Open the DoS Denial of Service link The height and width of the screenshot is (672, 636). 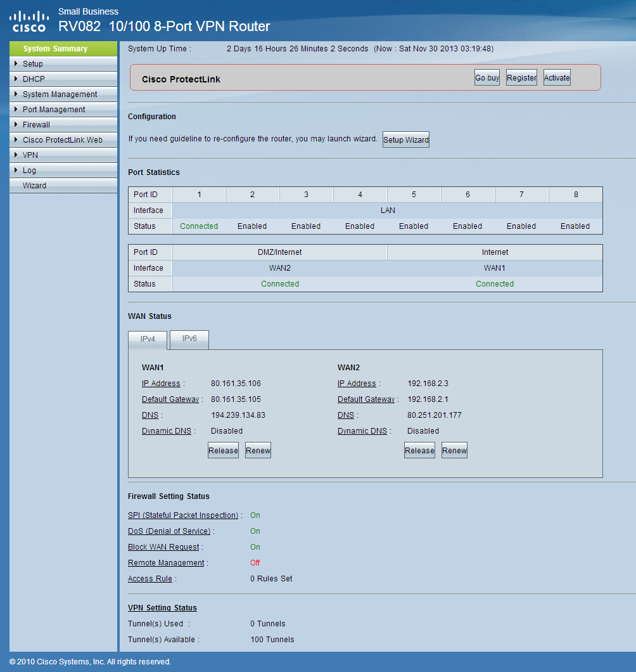coord(169,531)
